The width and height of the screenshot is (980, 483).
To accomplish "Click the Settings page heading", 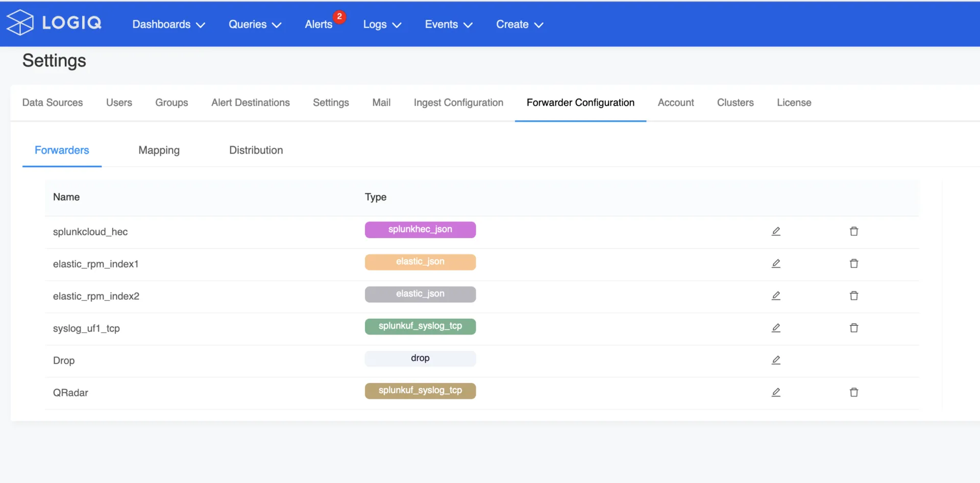I will 54,61.
